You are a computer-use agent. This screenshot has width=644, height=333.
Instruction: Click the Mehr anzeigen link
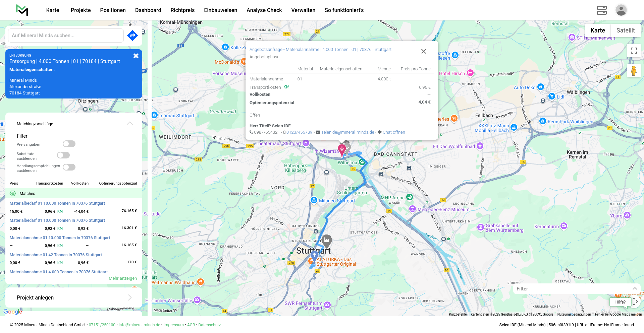pos(123,278)
